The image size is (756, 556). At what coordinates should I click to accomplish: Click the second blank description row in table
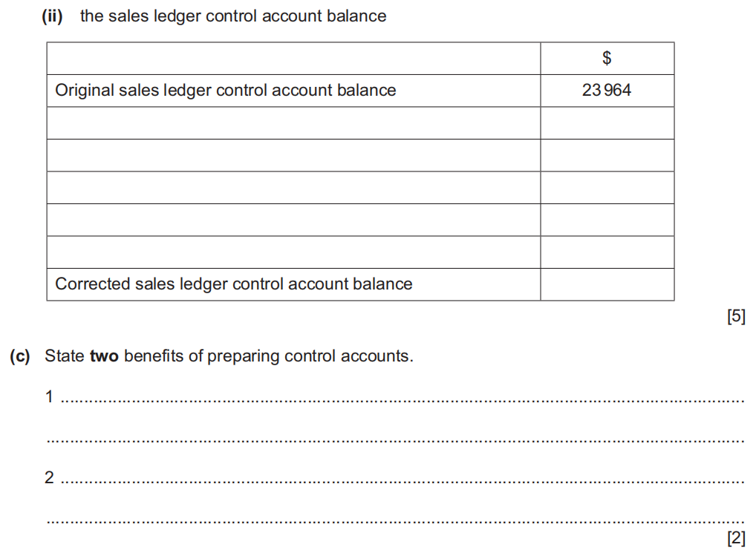pyautogui.click(x=293, y=155)
